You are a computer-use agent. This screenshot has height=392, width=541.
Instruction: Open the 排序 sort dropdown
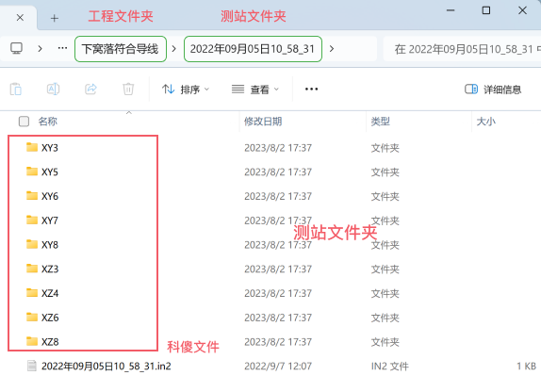point(186,90)
